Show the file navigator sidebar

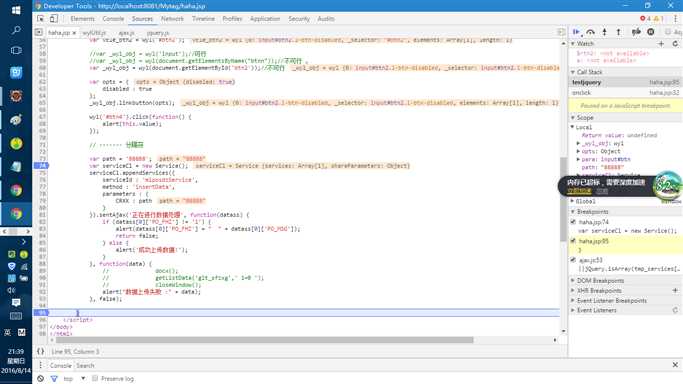coord(39,32)
